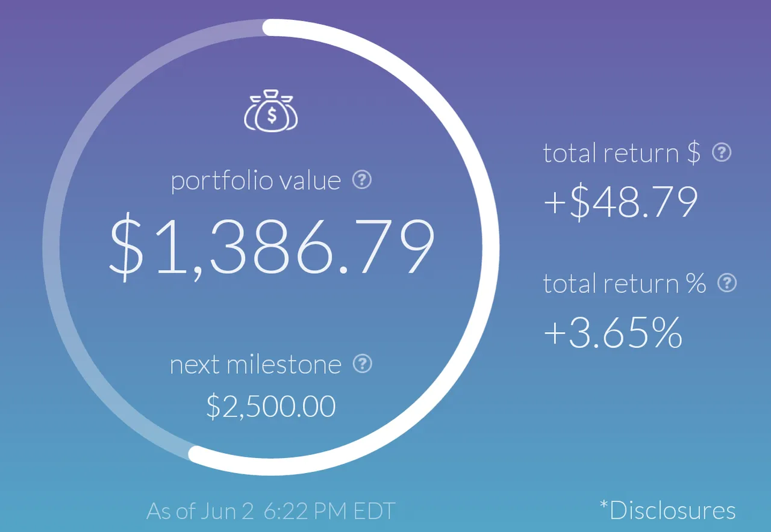Screen dimensions: 771x532
Task: Click the 'next milestone' label text
Action: (x=255, y=364)
